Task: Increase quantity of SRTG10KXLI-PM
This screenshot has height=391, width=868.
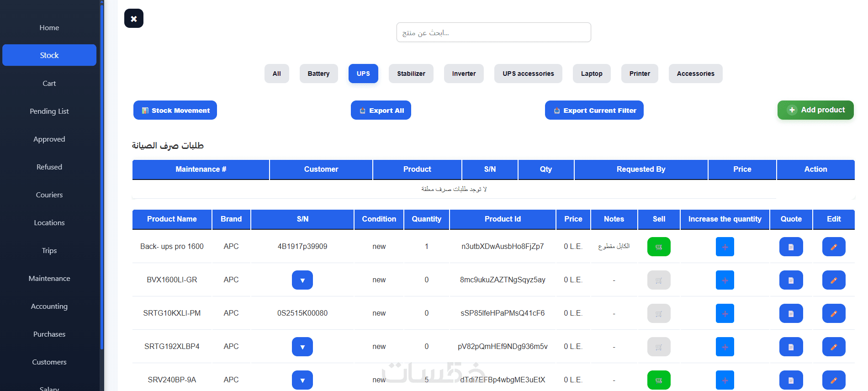Action: click(725, 313)
